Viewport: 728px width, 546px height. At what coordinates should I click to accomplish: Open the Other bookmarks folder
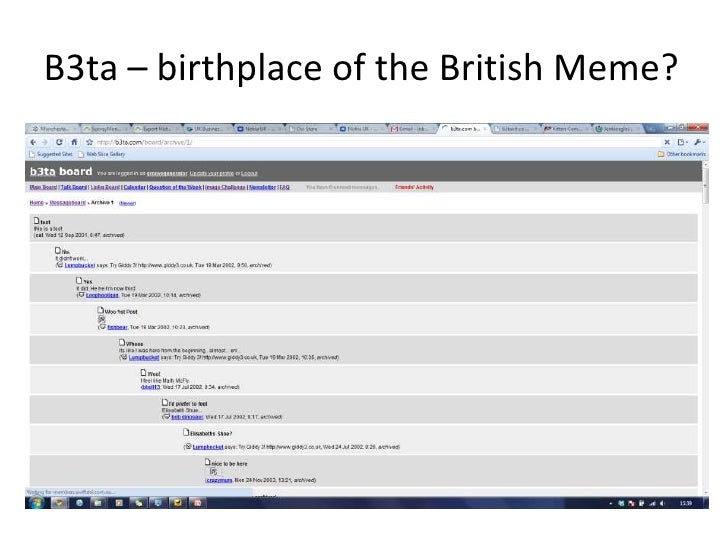682,154
